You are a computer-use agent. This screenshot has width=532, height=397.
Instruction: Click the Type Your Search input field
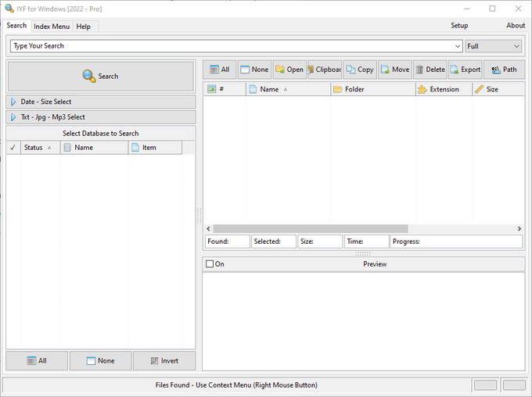tap(235, 46)
